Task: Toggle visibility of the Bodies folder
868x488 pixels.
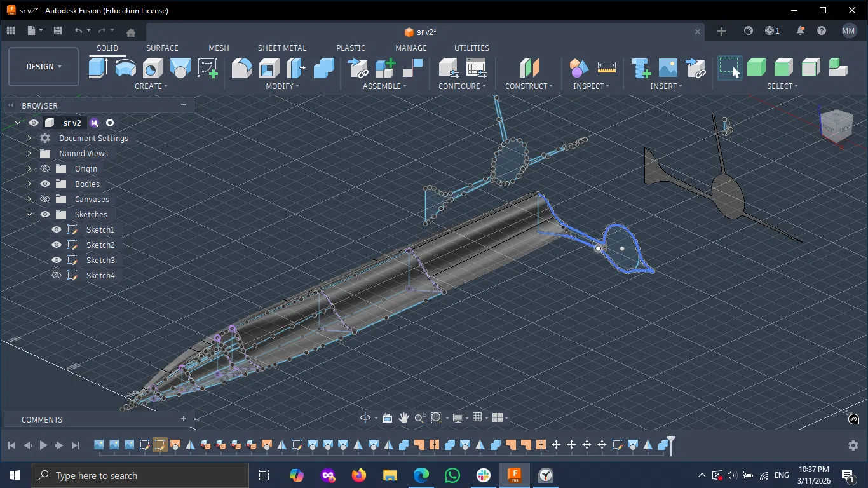Action: [x=45, y=184]
